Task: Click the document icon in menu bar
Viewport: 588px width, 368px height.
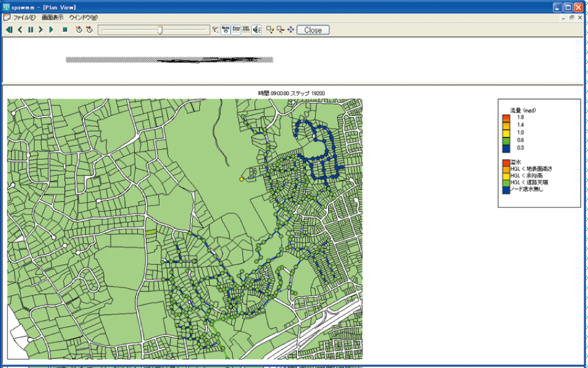Action: [x=7, y=18]
